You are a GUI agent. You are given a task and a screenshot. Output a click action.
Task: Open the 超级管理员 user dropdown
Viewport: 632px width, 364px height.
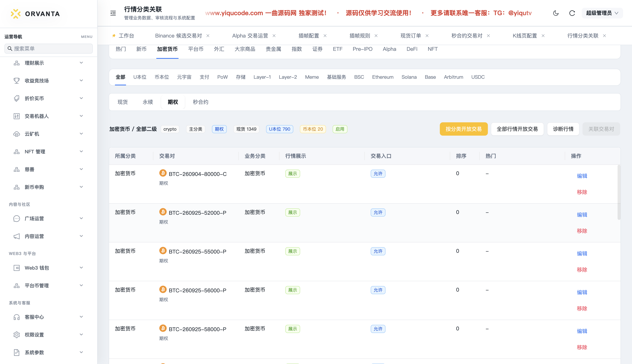tap(602, 13)
